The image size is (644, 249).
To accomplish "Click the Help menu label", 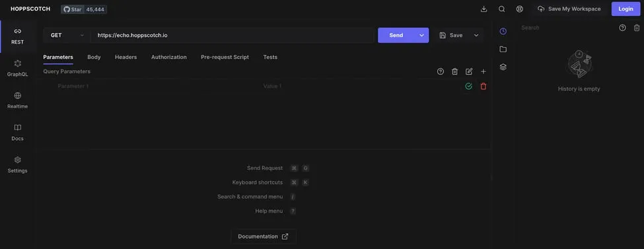I will tap(269, 211).
